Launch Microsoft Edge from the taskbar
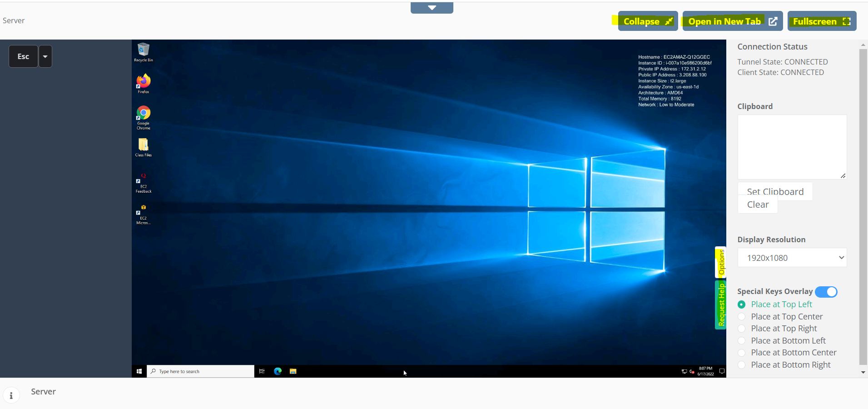The image size is (868, 409). pos(278,371)
